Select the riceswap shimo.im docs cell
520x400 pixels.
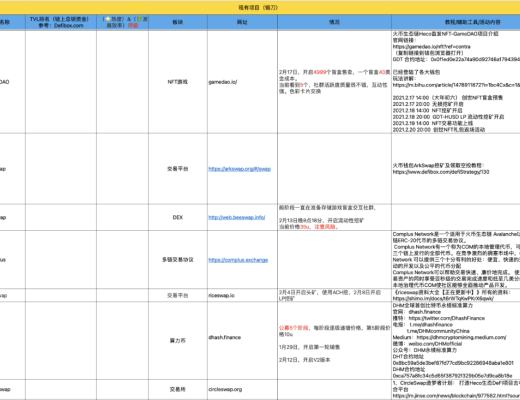(x=456, y=295)
